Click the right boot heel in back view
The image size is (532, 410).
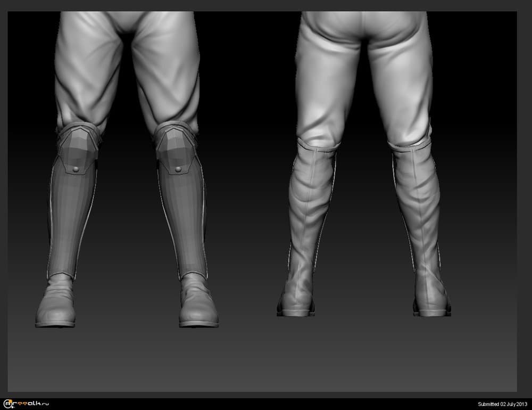point(432,306)
